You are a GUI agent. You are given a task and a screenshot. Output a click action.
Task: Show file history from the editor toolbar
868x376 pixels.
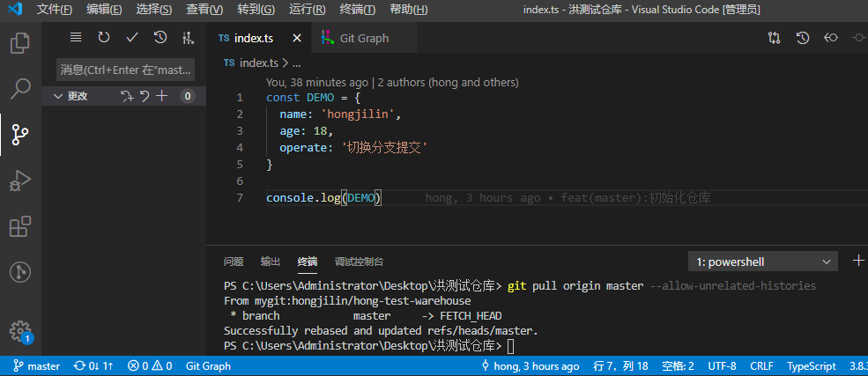pyautogui.click(x=802, y=38)
